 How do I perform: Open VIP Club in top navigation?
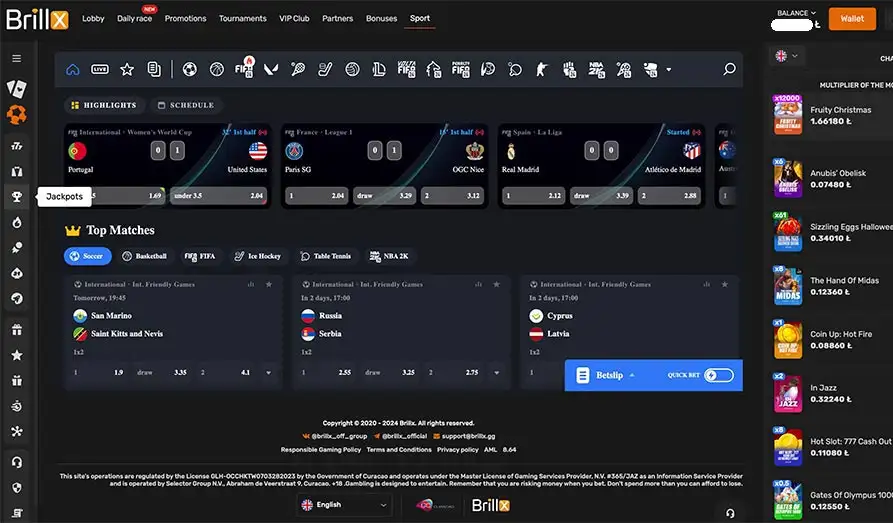coord(294,18)
